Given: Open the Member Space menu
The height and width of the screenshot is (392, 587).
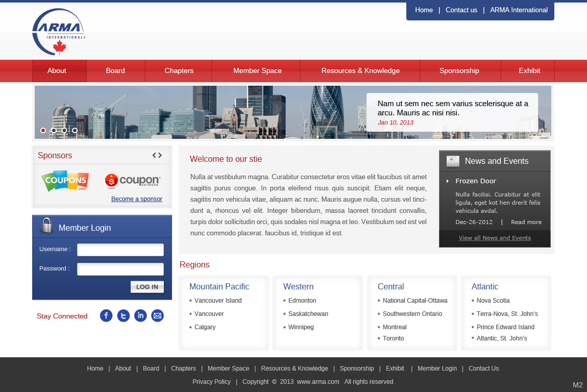Looking at the screenshot, I should [256, 71].
